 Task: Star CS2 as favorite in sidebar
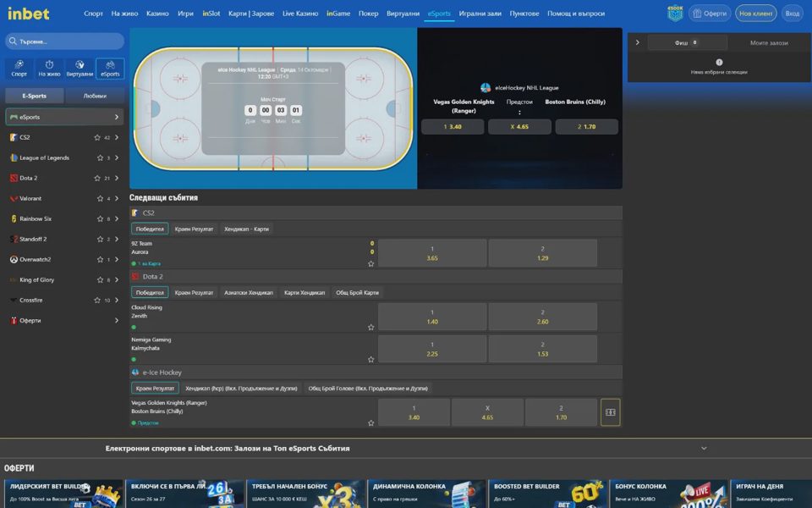97,137
